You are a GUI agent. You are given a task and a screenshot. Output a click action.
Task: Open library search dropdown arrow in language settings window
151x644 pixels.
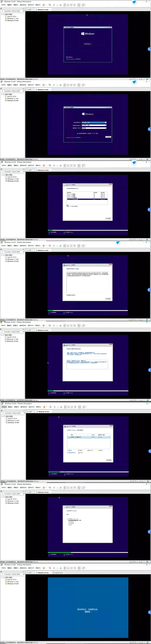click(24, 91)
